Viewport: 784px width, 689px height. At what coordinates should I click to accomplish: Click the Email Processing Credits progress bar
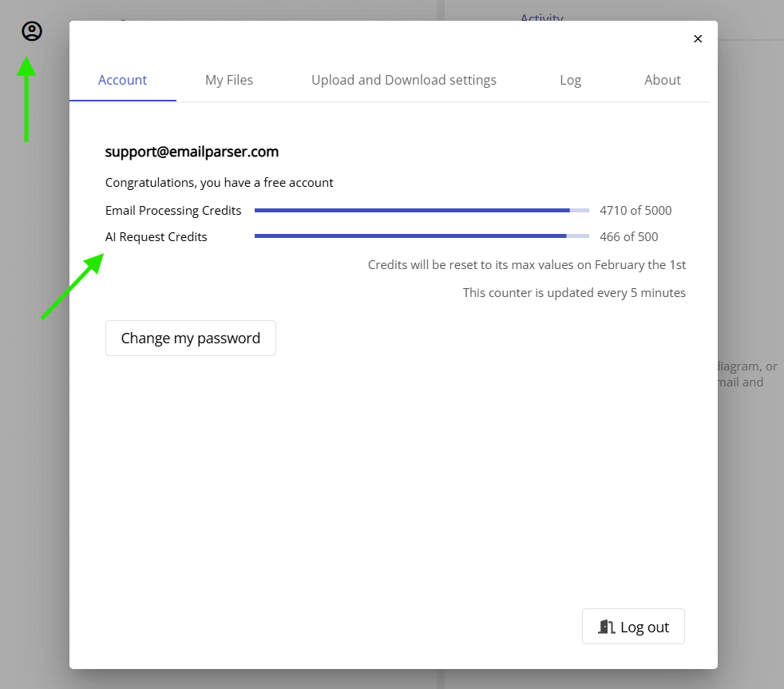(422, 210)
